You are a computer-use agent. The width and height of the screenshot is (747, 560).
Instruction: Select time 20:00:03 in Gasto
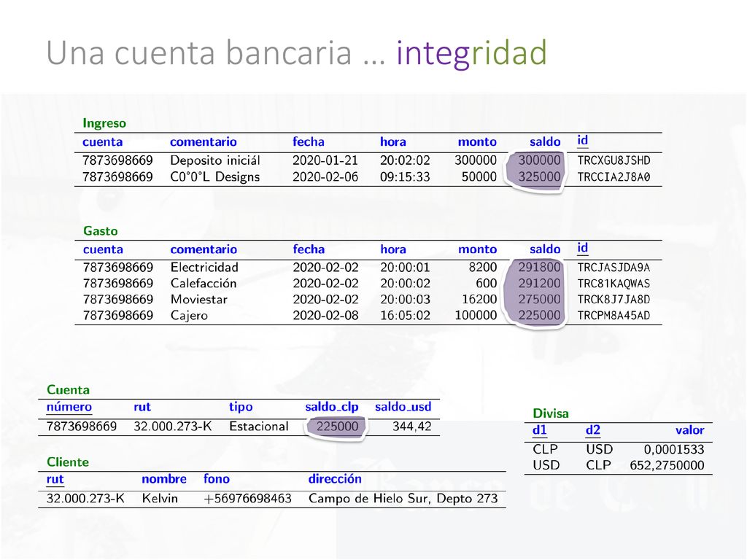tap(405, 300)
